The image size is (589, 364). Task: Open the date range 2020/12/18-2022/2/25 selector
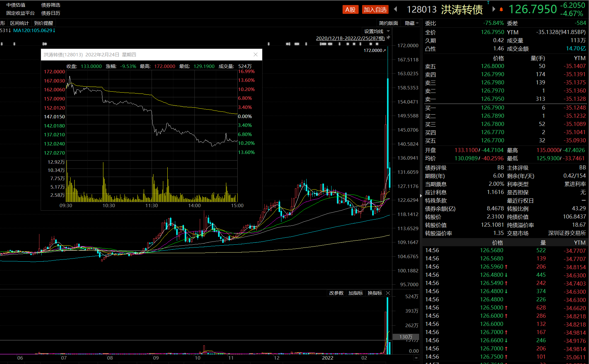pyautogui.click(x=350, y=38)
